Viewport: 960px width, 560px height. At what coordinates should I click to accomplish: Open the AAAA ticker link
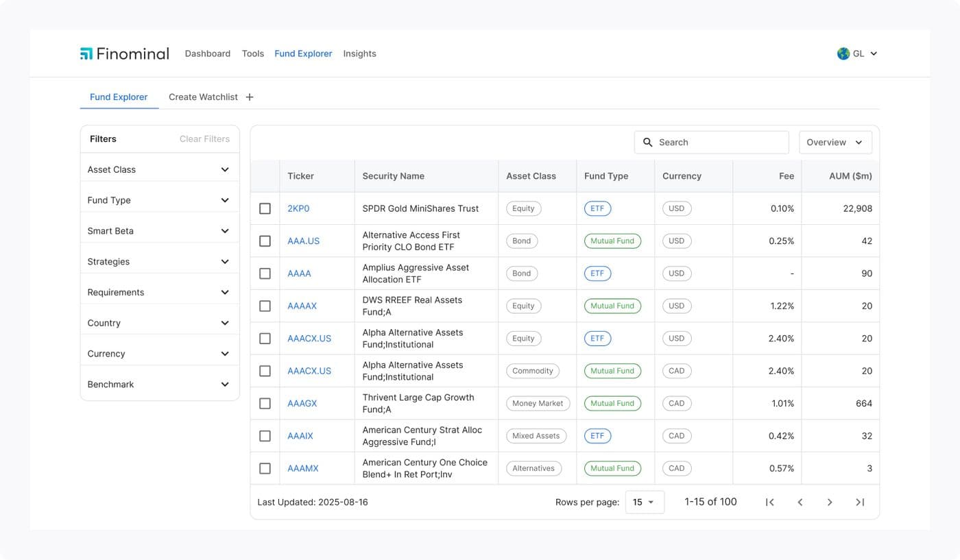tap(300, 273)
